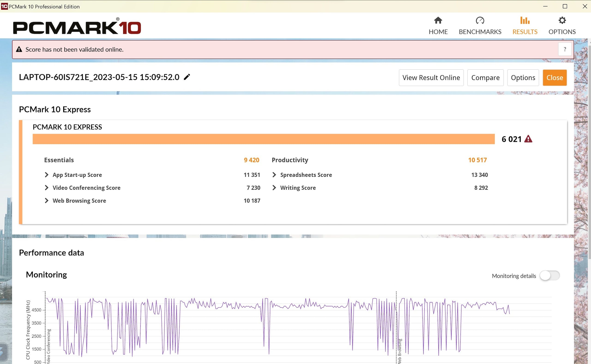Close the result with orange Close button
Viewport: 591px width, 364px height.
pyautogui.click(x=555, y=78)
